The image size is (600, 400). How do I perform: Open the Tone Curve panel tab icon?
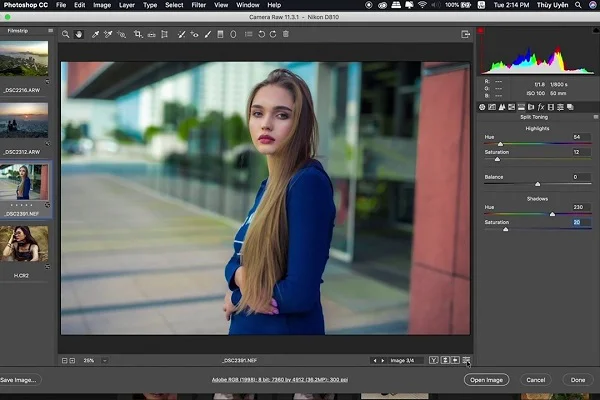click(x=492, y=107)
